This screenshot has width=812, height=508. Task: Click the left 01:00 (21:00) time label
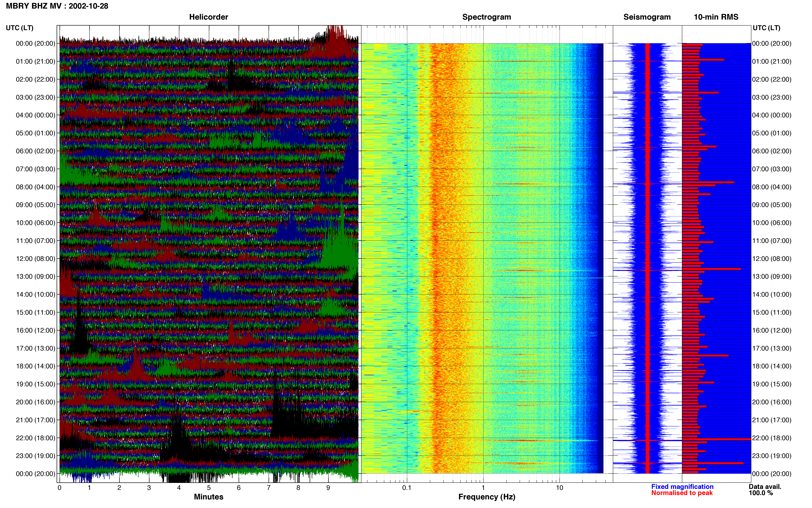[x=36, y=61]
